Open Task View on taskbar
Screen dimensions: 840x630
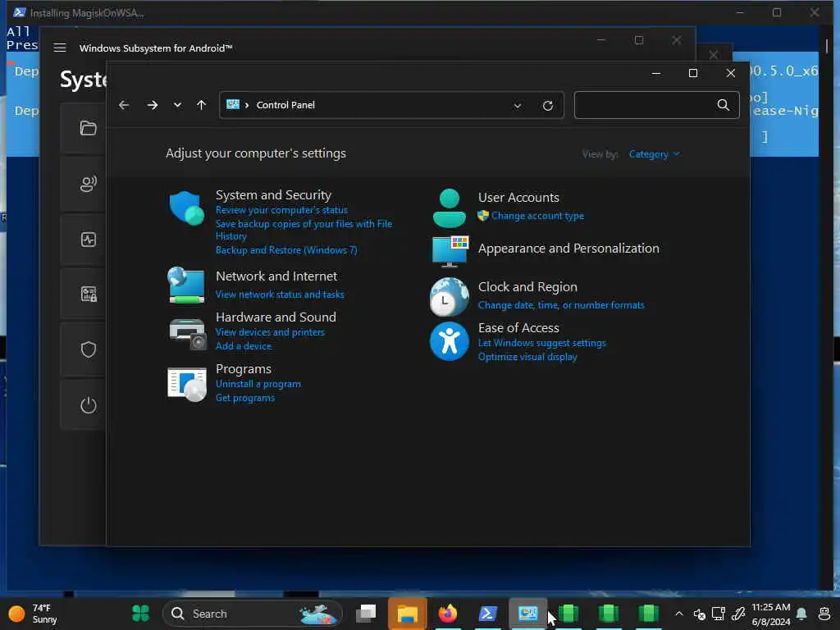pyautogui.click(x=367, y=614)
